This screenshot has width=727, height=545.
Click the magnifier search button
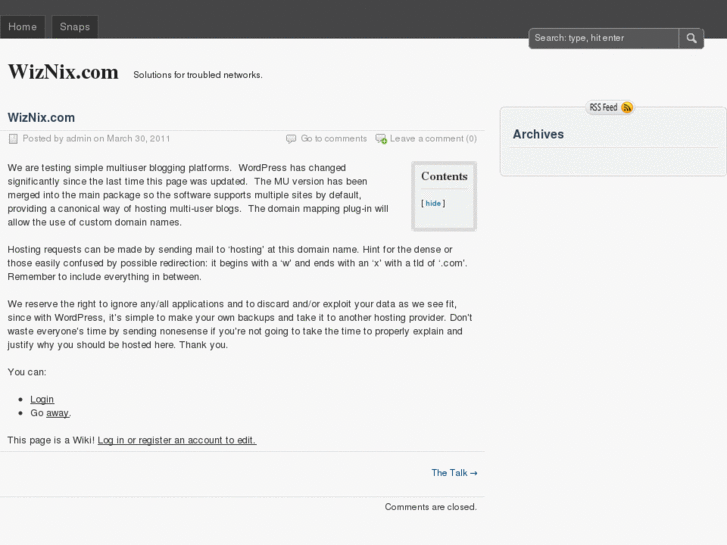pyautogui.click(x=692, y=38)
